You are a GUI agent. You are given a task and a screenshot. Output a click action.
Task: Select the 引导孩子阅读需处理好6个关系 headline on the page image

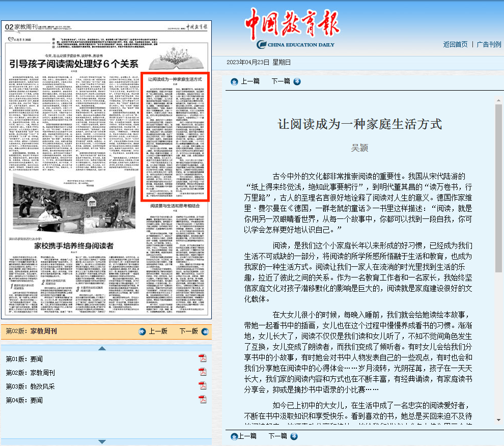(x=74, y=64)
